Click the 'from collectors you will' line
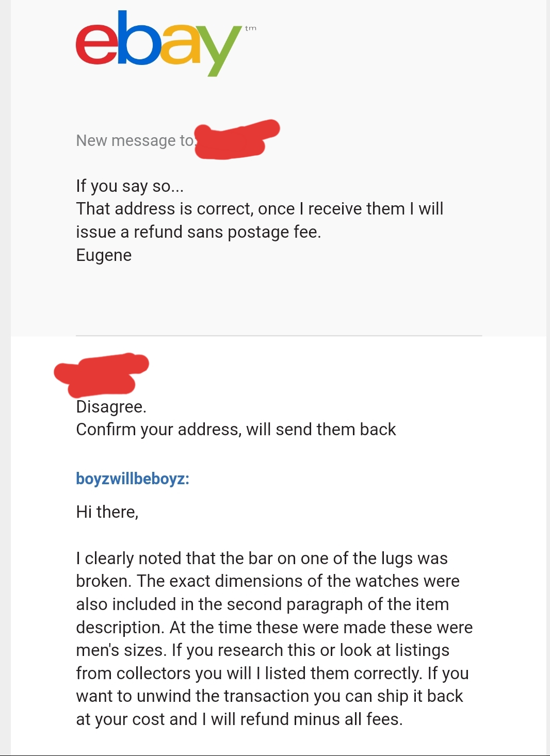 pyautogui.click(x=272, y=673)
